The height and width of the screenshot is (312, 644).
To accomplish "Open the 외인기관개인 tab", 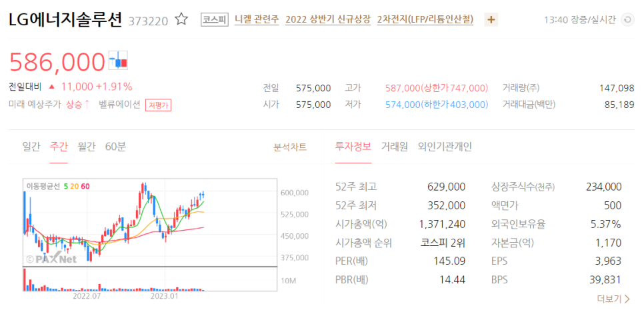I will [445, 147].
